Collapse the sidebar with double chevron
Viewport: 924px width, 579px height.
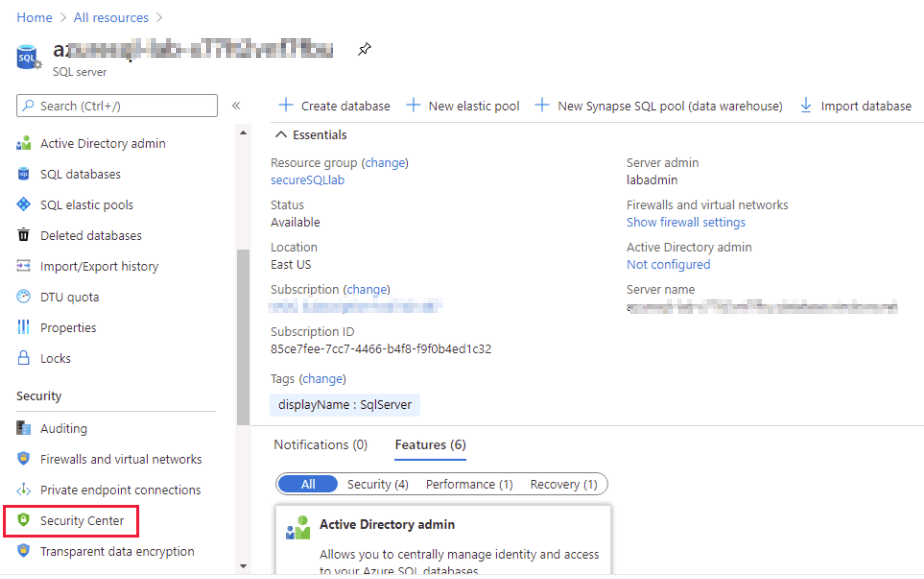[x=236, y=106]
